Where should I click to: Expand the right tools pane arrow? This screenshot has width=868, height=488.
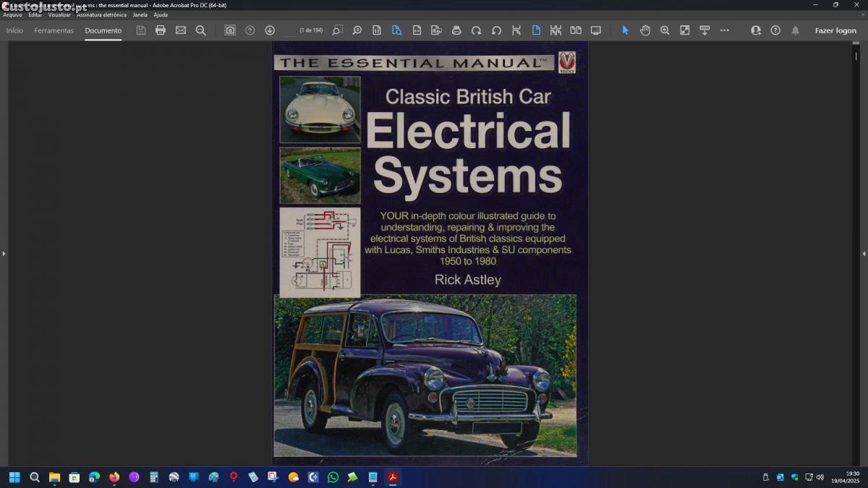864,254
